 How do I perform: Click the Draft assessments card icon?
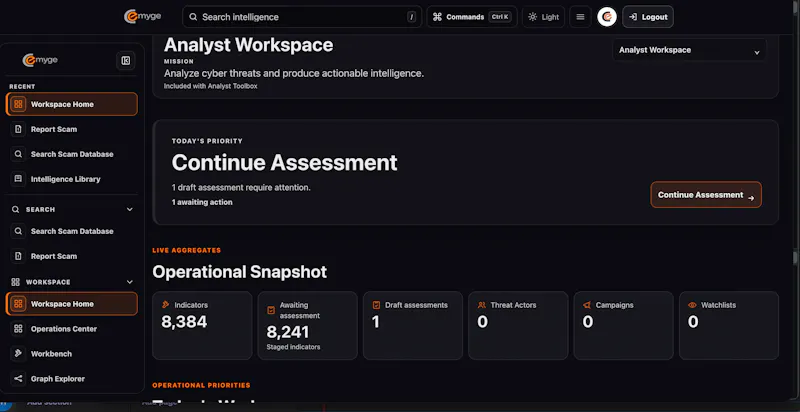click(377, 305)
